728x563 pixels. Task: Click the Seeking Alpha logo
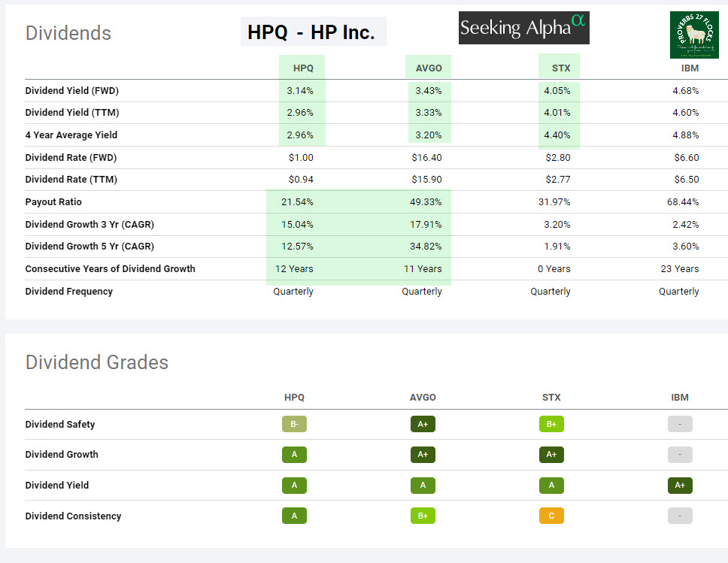(x=523, y=28)
